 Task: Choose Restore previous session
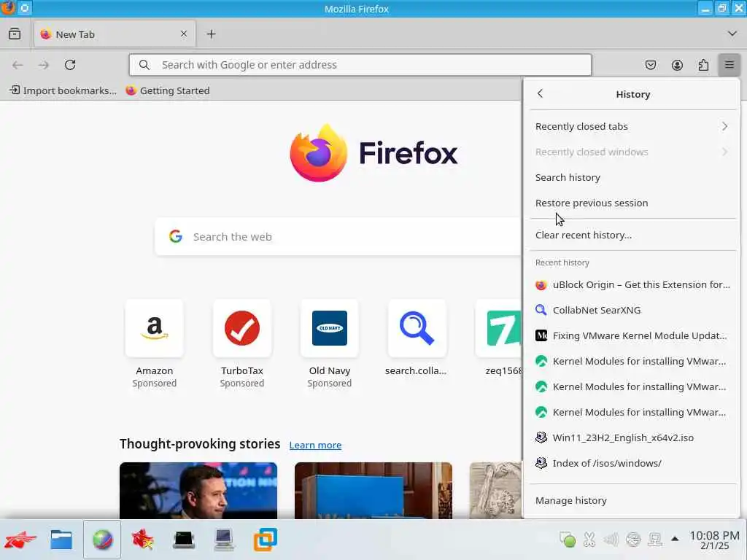[x=632, y=203]
